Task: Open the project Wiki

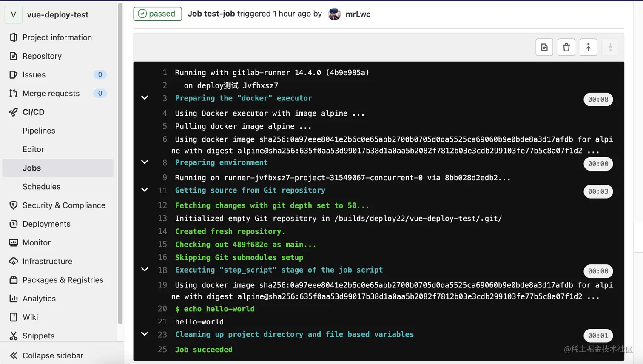Action: [x=30, y=317]
